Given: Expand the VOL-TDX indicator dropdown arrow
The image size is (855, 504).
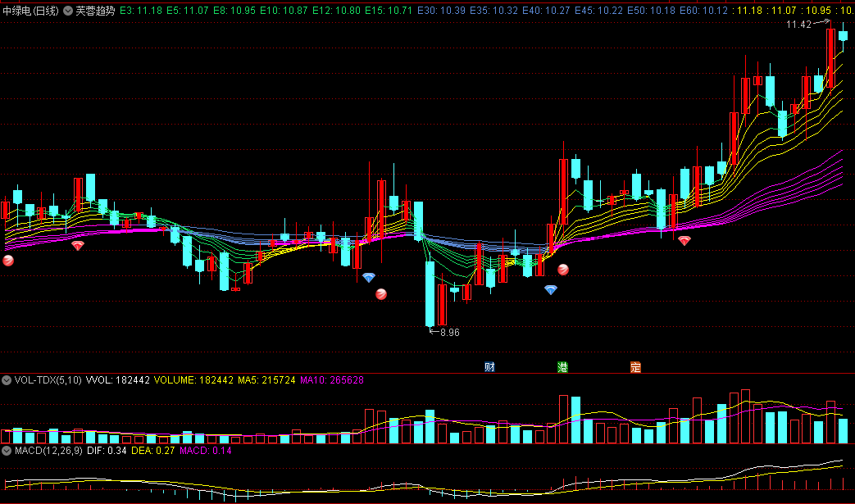Looking at the screenshot, I should coord(7,380).
